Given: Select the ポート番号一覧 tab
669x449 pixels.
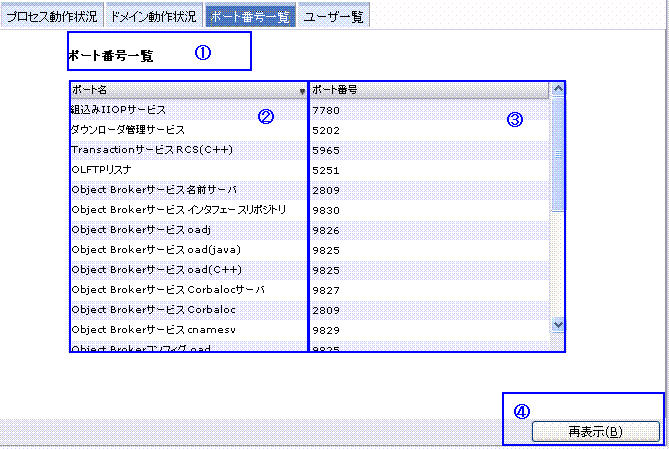Looking at the screenshot, I should click(250, 16).
